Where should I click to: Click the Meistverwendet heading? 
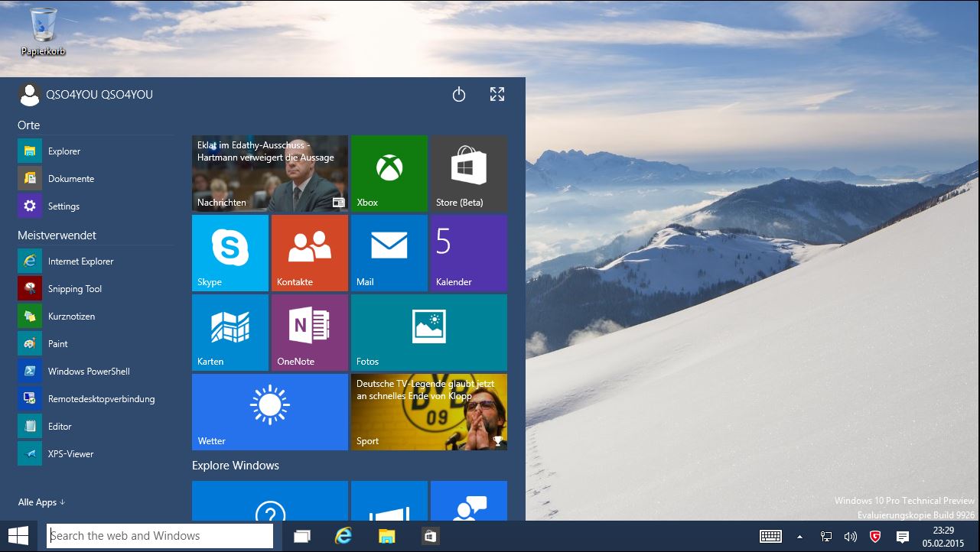click(57, 235)
